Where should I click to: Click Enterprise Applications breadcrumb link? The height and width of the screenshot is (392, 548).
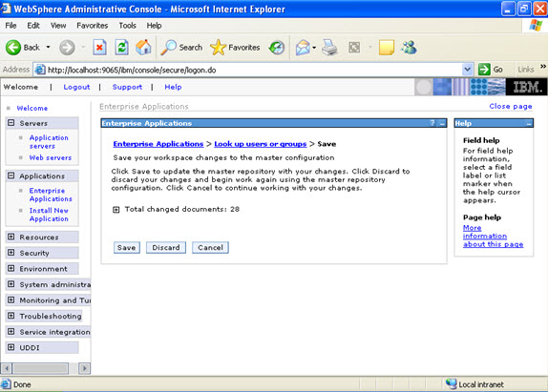158,144
